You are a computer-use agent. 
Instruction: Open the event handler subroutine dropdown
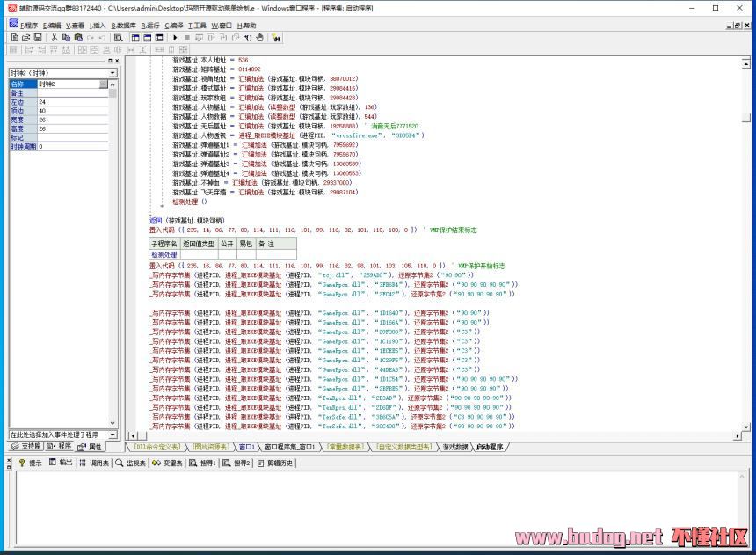111,435
